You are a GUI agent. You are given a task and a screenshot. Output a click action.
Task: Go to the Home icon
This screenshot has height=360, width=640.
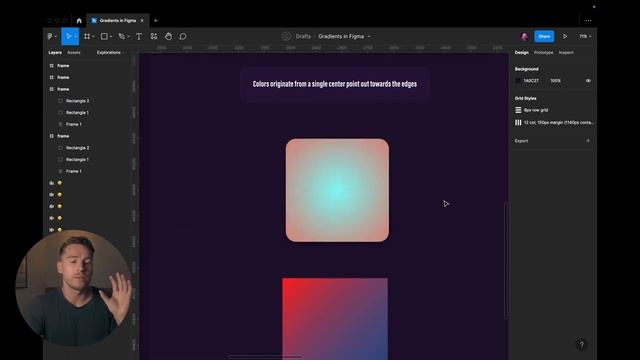[x=79, y=20]
